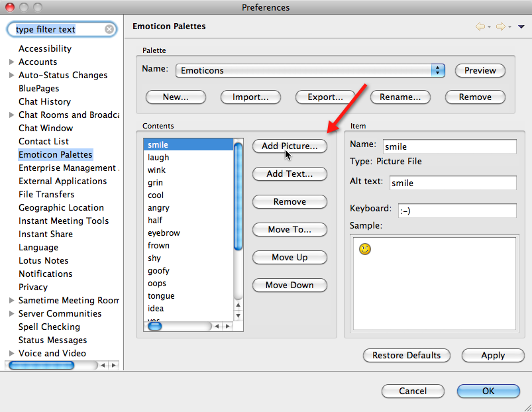
Task: Go back with the yellow left arrow
Action: [x=480, y=26]
